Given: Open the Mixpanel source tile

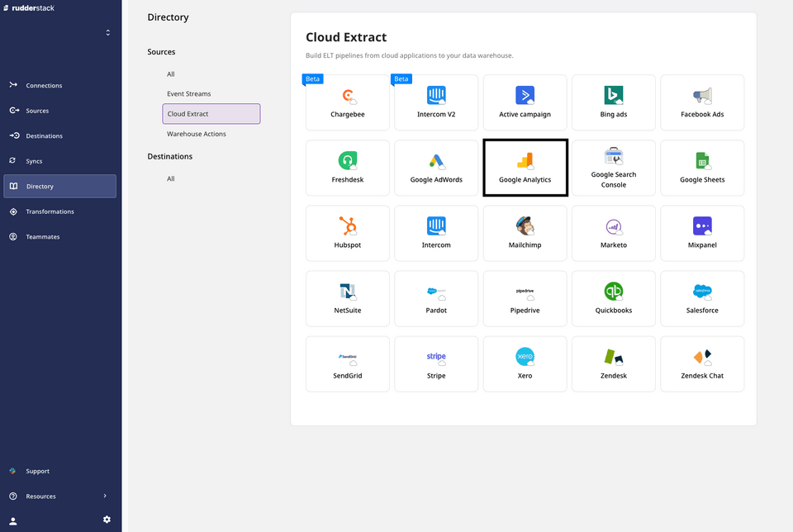Looking at the screenshot, I should [702, 233].
